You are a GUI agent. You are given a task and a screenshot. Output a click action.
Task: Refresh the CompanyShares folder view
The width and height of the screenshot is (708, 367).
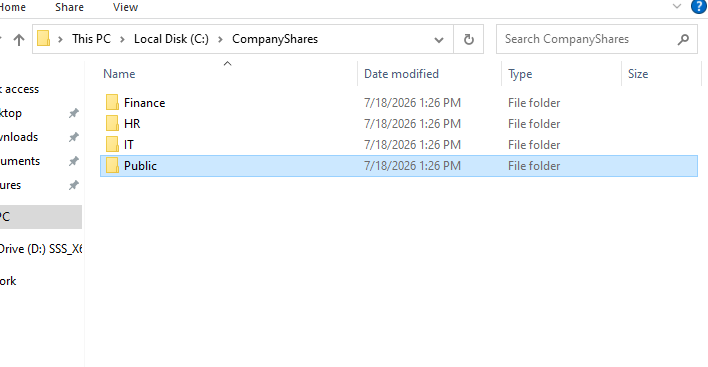point(469,39)
